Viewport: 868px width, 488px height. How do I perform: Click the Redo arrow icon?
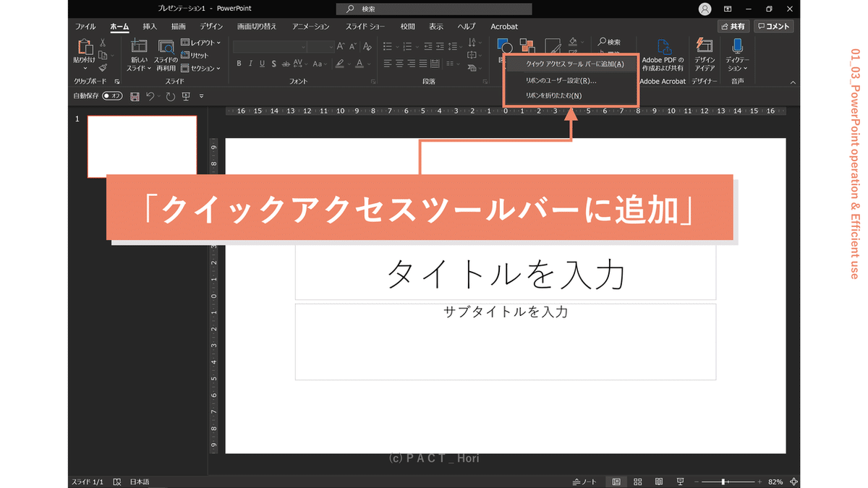[x=170, y=95]
